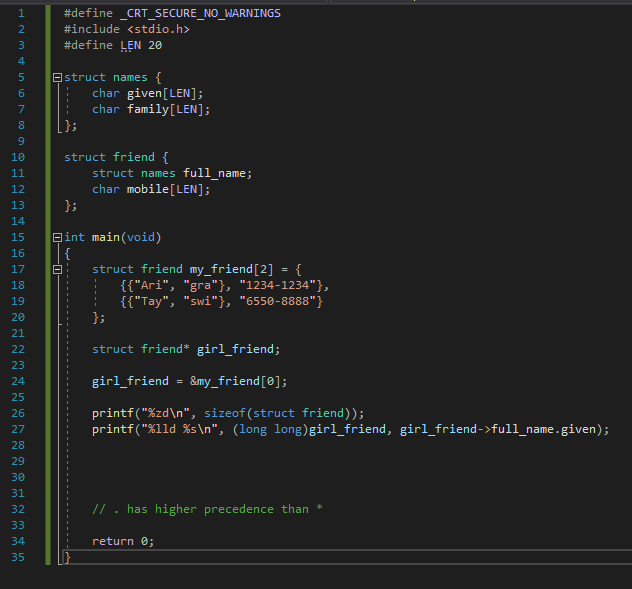Click the "Ari" string literal
The width and height of the screenshot is (632, 589).
coord(151,285)
